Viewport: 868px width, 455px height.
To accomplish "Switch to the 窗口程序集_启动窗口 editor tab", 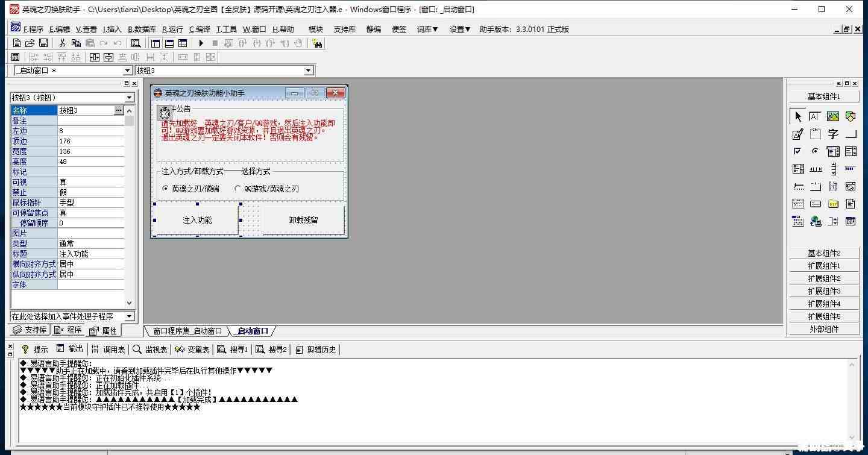I will point(187,331).
